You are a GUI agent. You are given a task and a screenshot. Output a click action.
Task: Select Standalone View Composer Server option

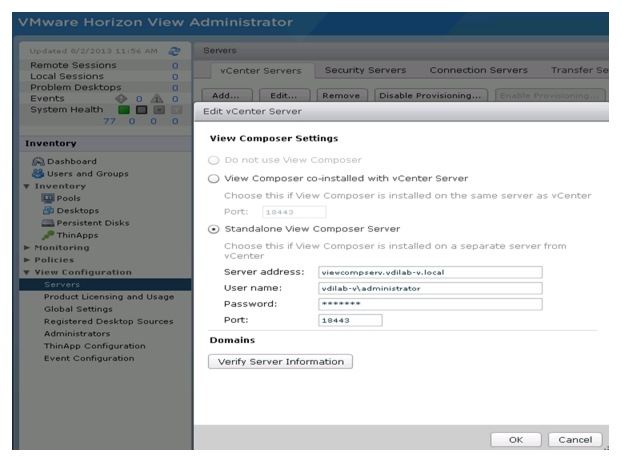pos(214,229)
